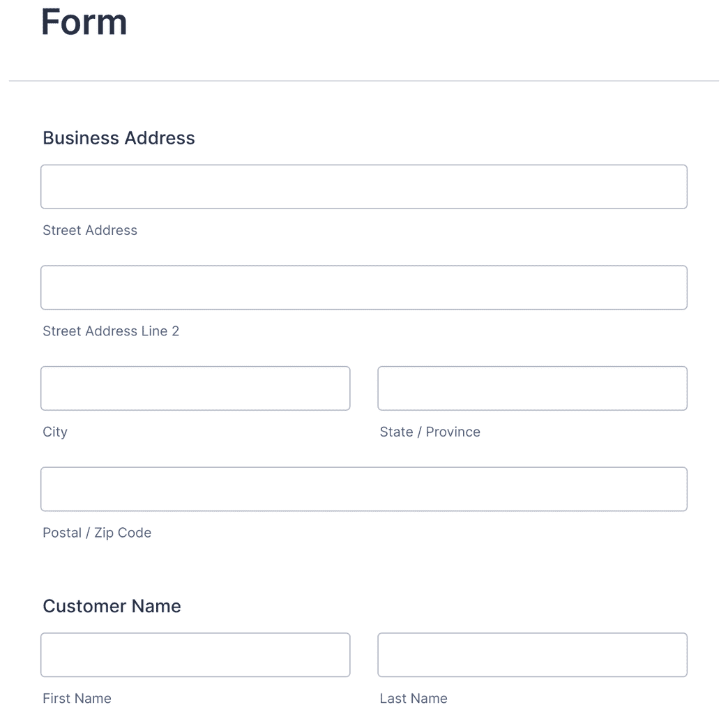Click the City label below its field
The height and width of the screenshot is (705, 728).
tap(55, 432)
